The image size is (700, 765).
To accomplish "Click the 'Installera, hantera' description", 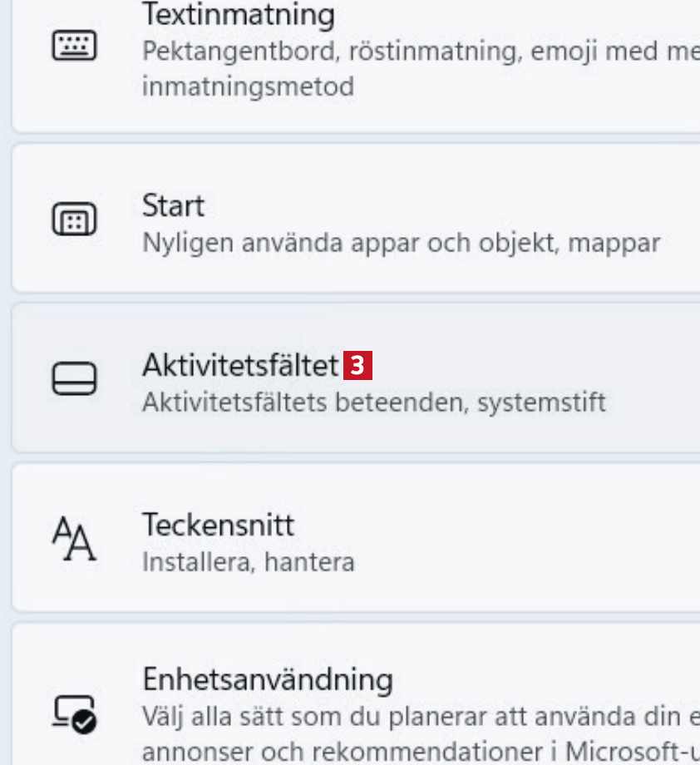I will click(248, 562).
